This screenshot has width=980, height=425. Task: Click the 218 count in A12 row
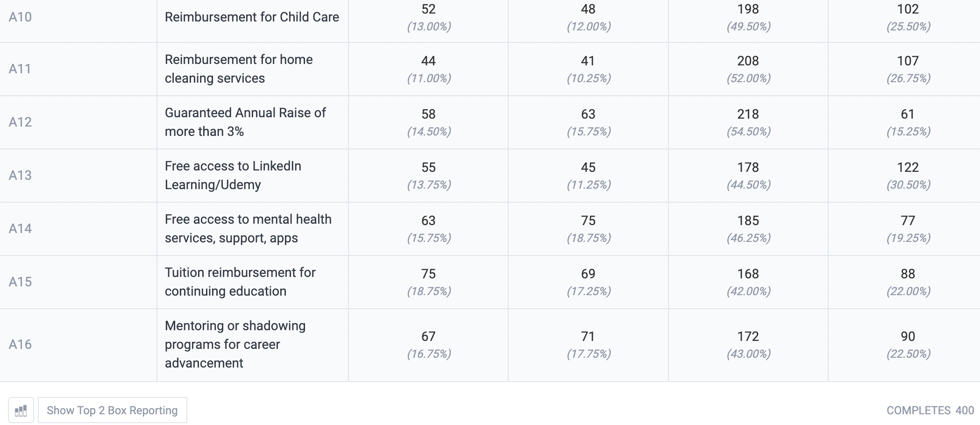pos(748,114)
